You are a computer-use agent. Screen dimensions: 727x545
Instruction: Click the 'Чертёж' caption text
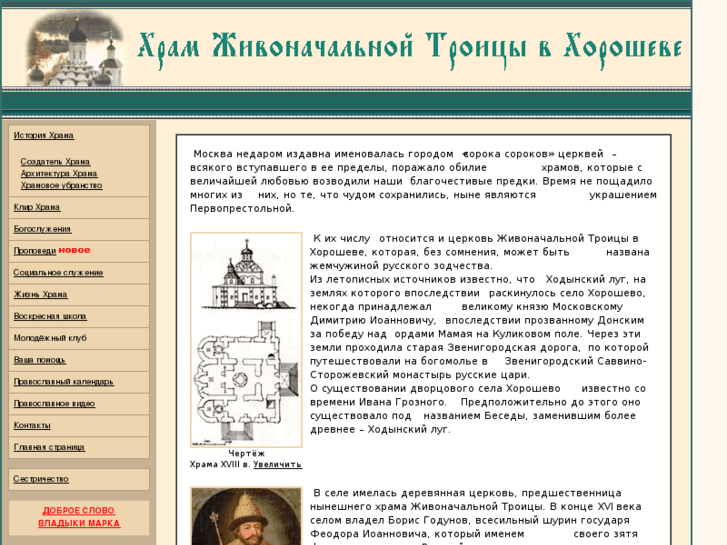click(246, 454)
